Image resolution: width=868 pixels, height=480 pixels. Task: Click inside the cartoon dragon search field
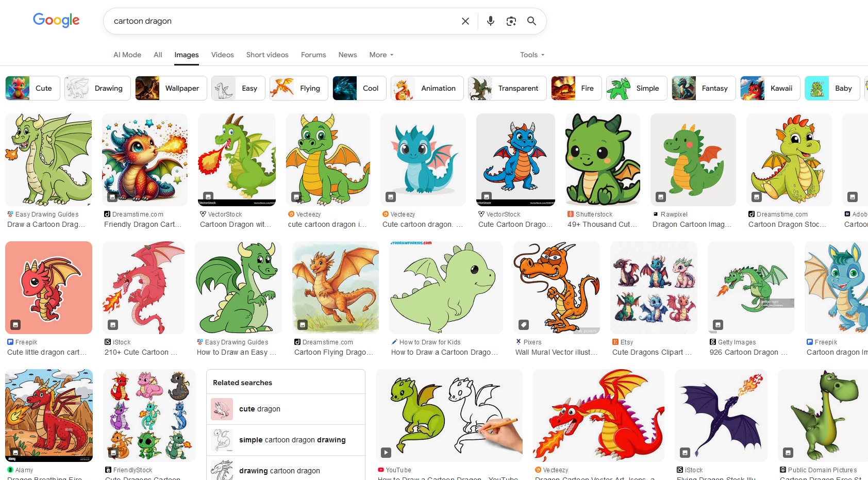click(283, 21)
